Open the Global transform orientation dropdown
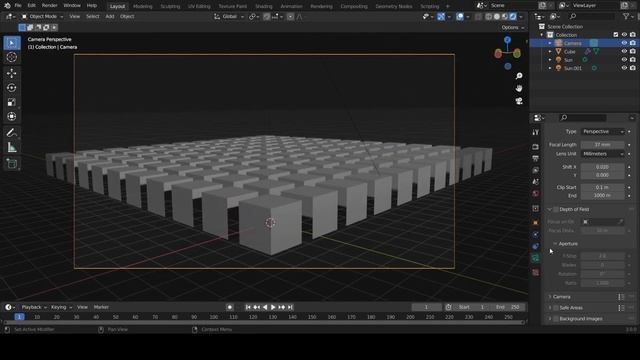 [x=229, y=16]
